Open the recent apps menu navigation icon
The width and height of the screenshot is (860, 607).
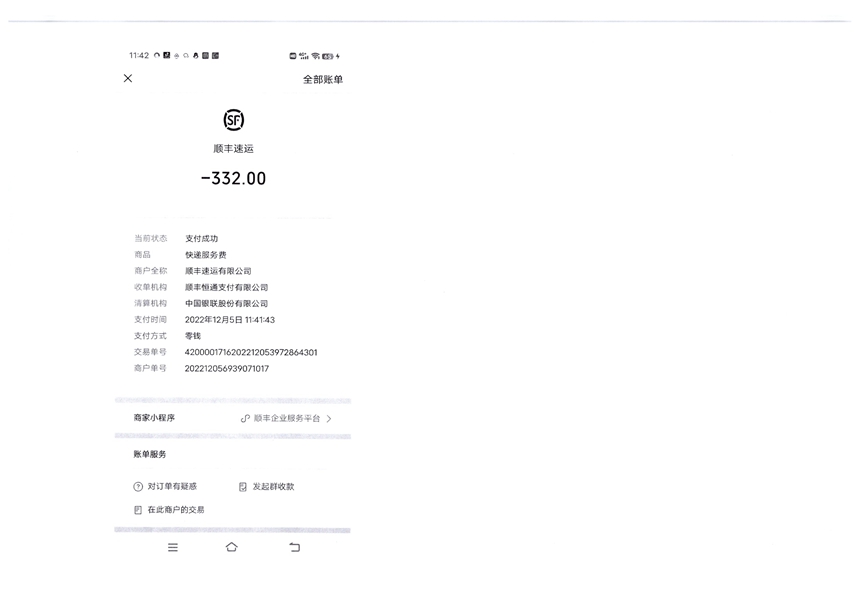click(x=173, y=547)
